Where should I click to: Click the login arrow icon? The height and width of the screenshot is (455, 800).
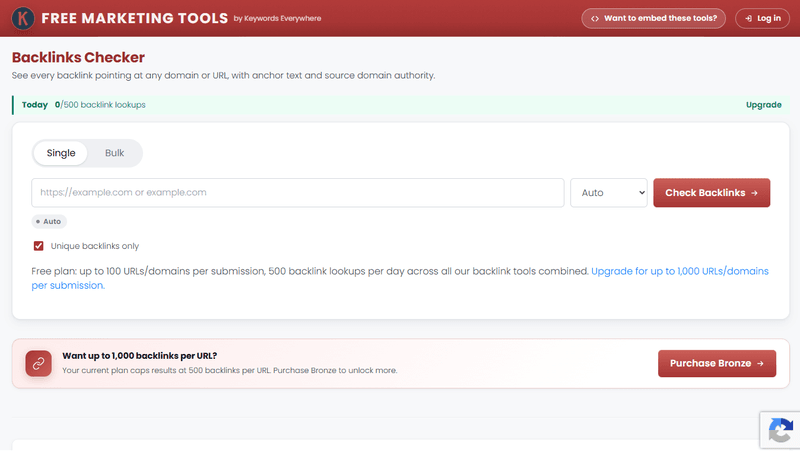pos(748,18)
